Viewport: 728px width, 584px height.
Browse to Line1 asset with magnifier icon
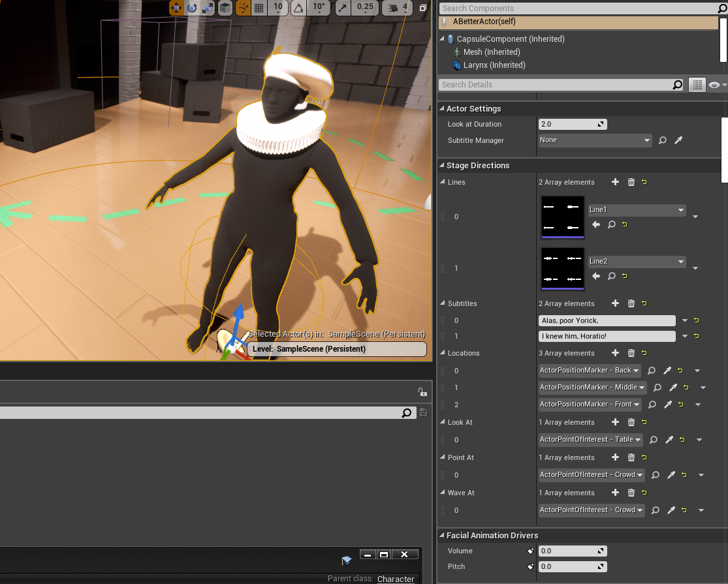pos(611,224)
